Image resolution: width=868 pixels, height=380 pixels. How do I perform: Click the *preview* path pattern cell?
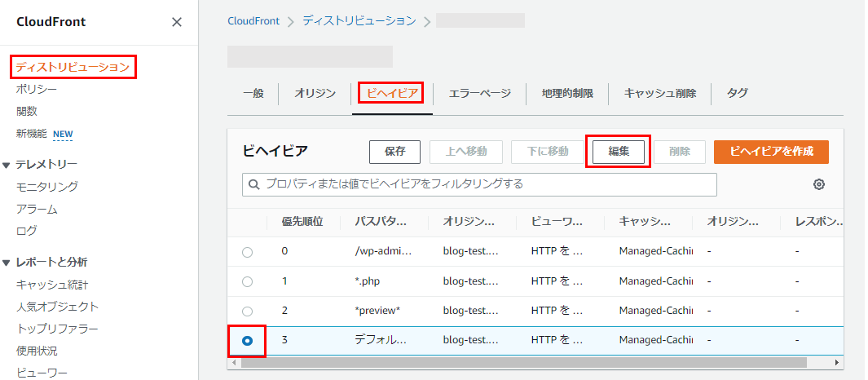377,311
